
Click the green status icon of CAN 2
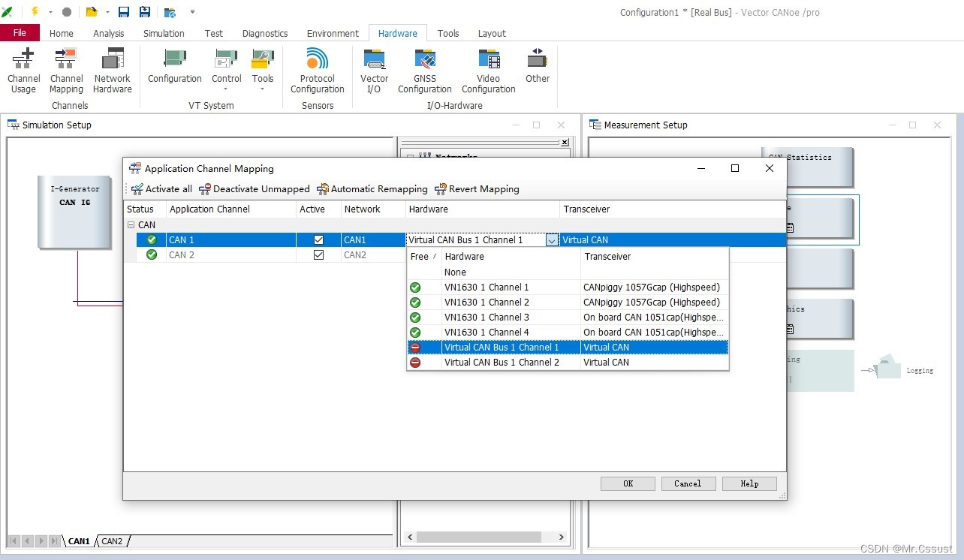click(x=152, y=254)
